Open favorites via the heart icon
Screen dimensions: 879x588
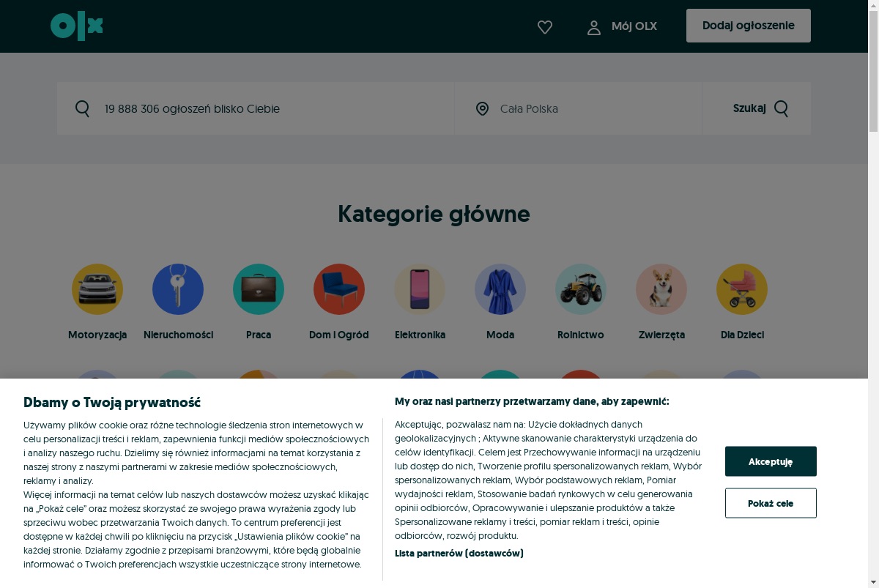coord(544,27)
